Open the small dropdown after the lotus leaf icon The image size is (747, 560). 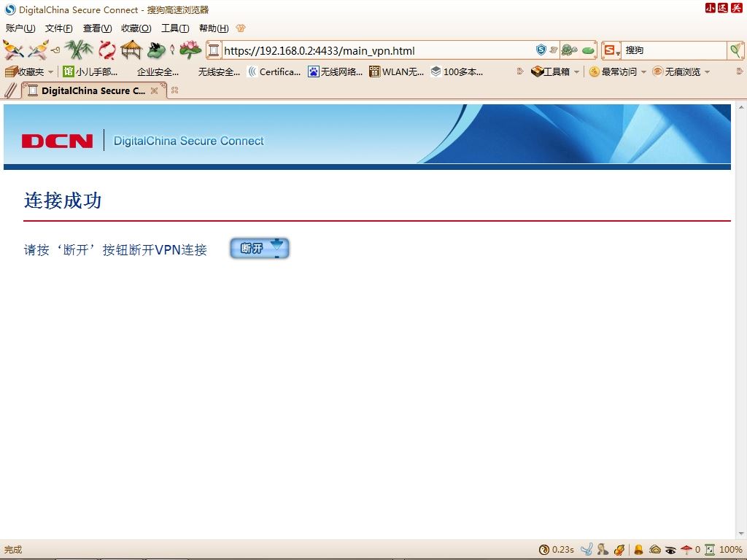pos(172,50)
